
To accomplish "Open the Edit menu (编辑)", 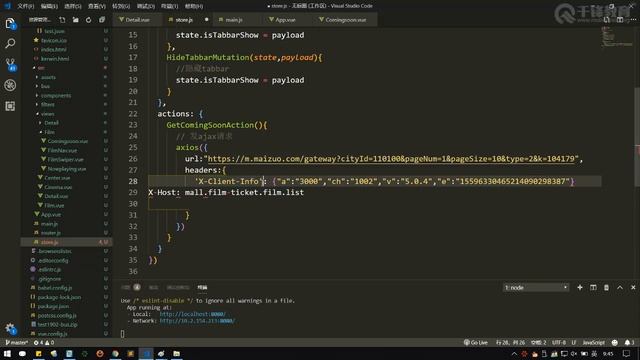I will click(x=49, y=6).
